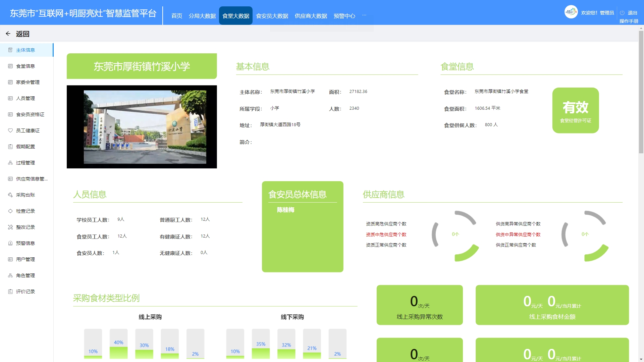Open the 首页 tab
Screen dimensions: 644x362
177,16
